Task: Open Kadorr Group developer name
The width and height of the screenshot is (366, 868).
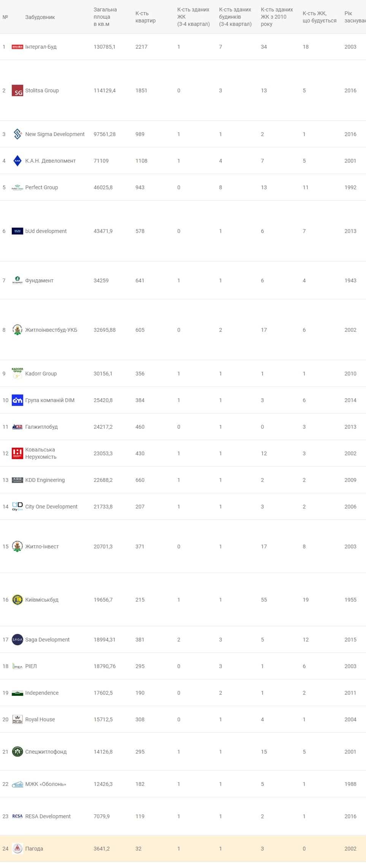Action: tap(41, 374)
